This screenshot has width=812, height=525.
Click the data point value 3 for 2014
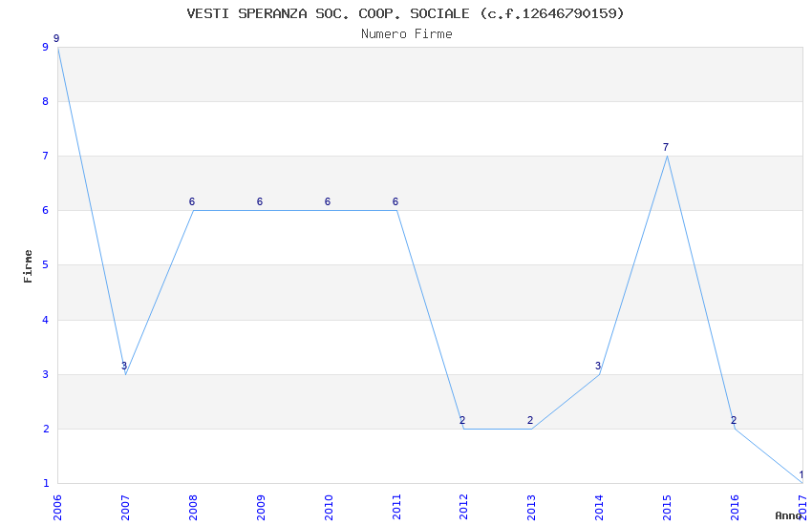pyautogui.click(x=598, y=366)
